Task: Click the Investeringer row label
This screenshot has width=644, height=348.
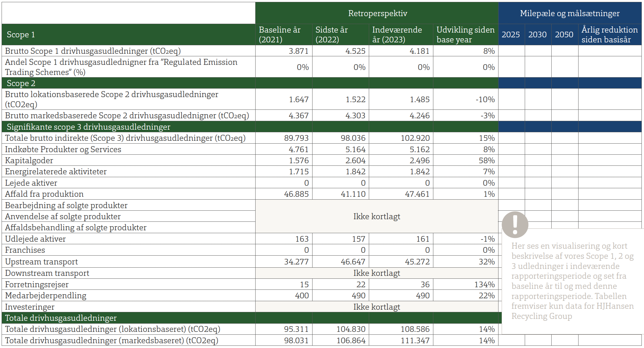Action: (29, 307)
